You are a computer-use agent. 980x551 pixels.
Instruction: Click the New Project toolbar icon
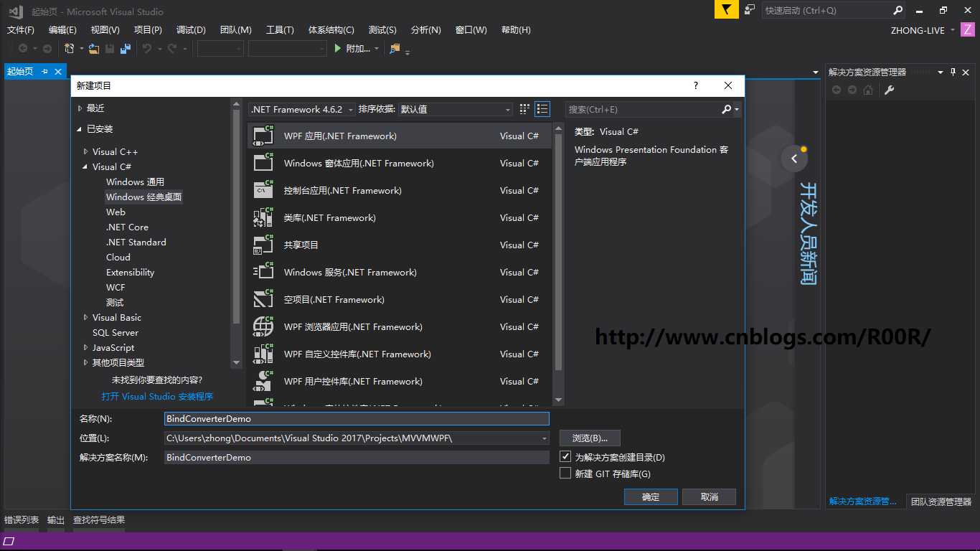(x=70, y=48)
